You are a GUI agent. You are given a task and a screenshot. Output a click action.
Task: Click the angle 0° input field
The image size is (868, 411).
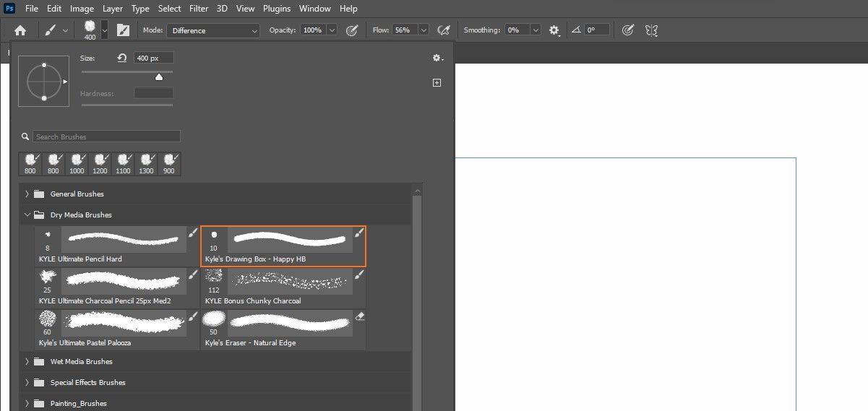[x=596, y=30]
